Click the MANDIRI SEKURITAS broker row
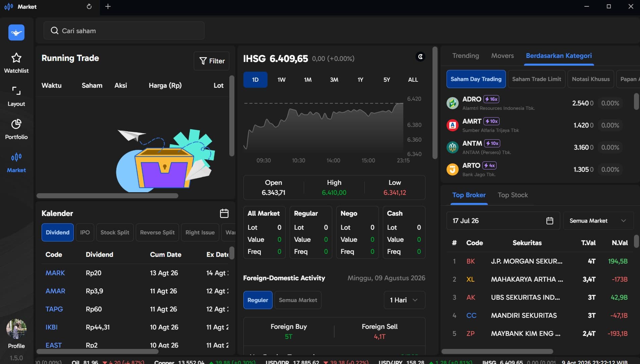The width and height of the screenshot is (640, 364). [540, 315]
